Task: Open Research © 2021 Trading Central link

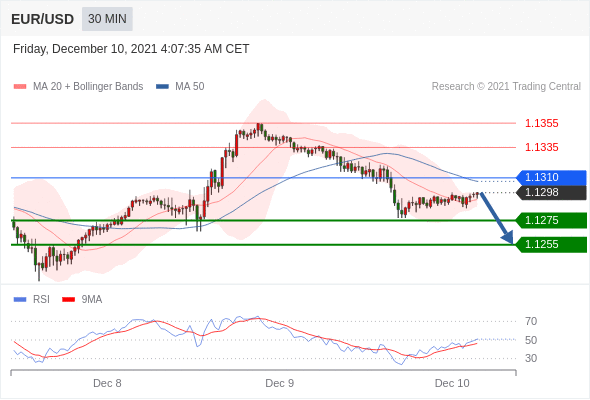Action: pos(506,87)
